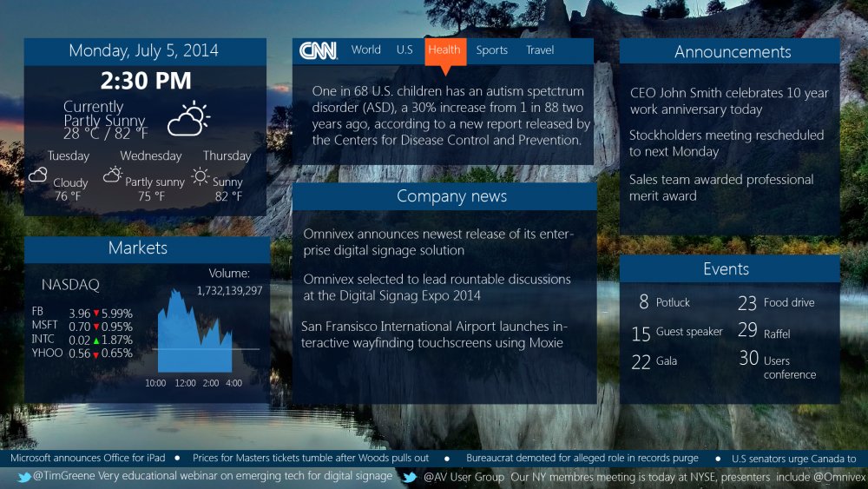Select the highlighted Health tab
The width and height of the screenshot is (868, 489).
click(445, 51)
